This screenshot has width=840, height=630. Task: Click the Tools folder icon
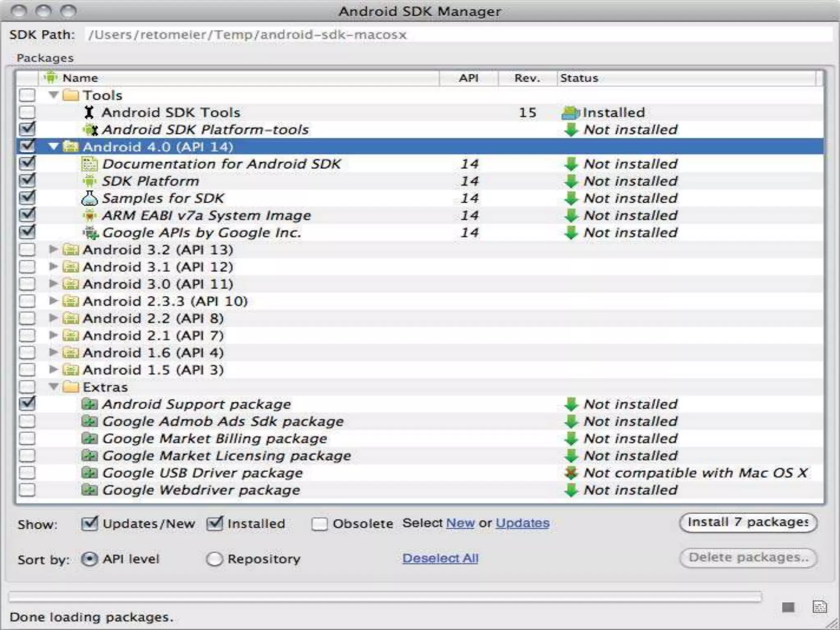(x=71, y=95)
